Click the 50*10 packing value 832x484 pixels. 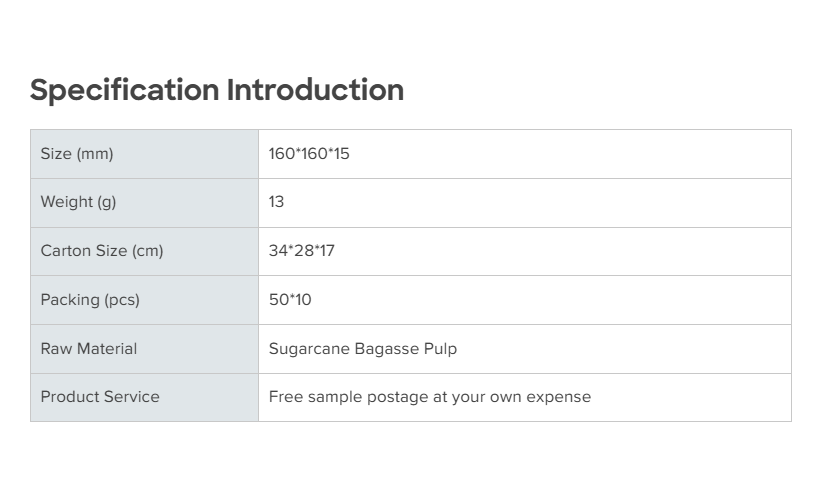[290, 300]
